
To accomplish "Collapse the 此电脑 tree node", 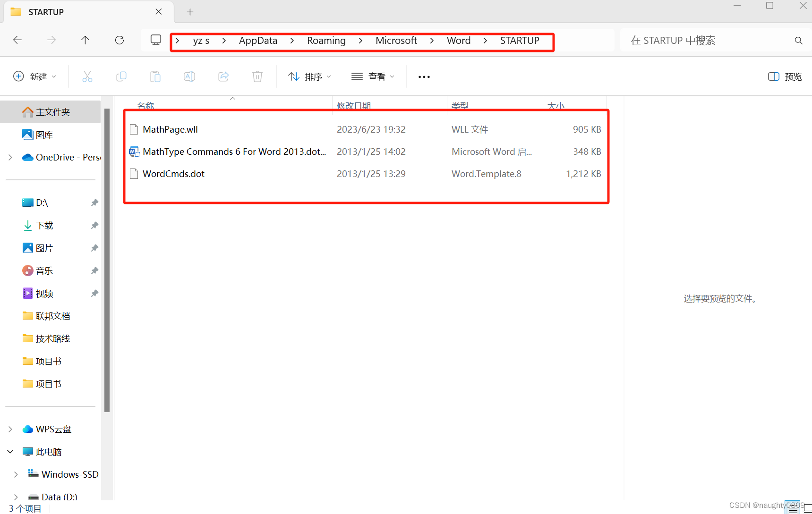I will (10, 452).
